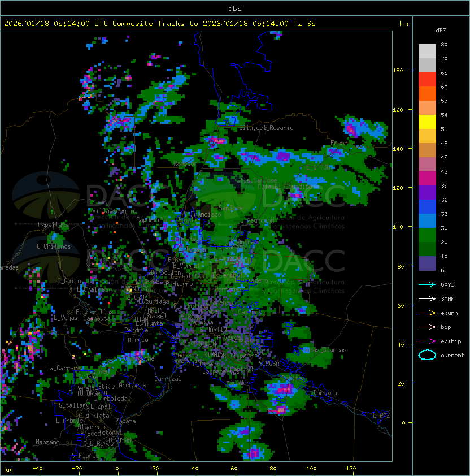Click the Uspallata place label

tap(54, 225)
